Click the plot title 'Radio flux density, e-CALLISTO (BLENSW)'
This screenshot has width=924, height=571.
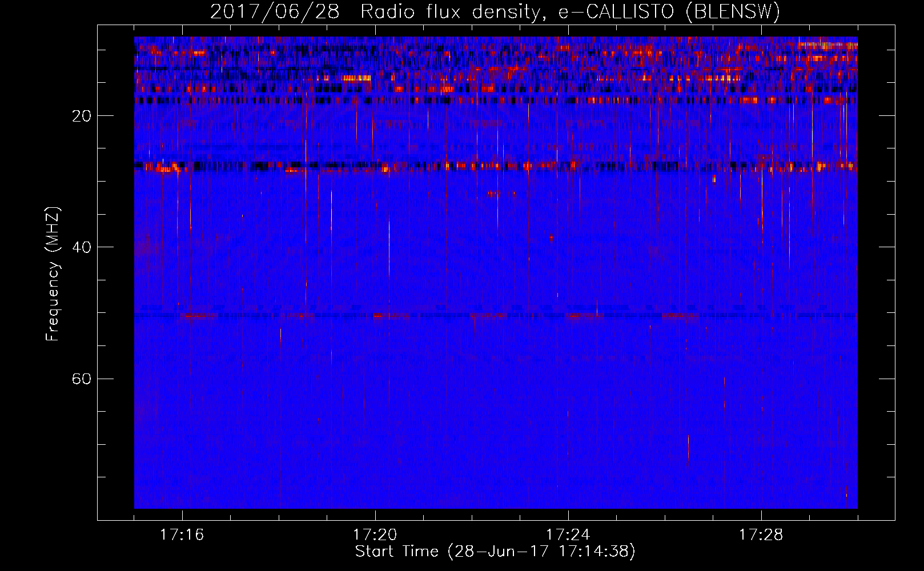click(x=570, y=12)
